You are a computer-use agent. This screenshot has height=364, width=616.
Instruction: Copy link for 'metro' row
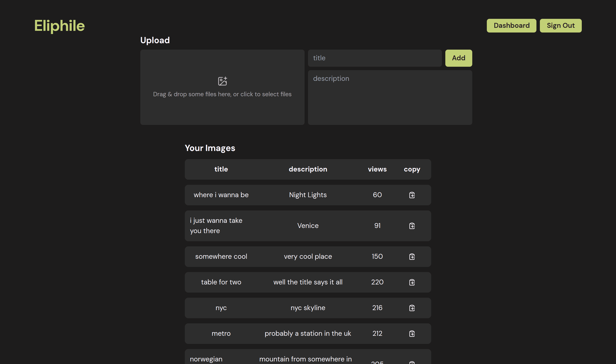point(412,334)
